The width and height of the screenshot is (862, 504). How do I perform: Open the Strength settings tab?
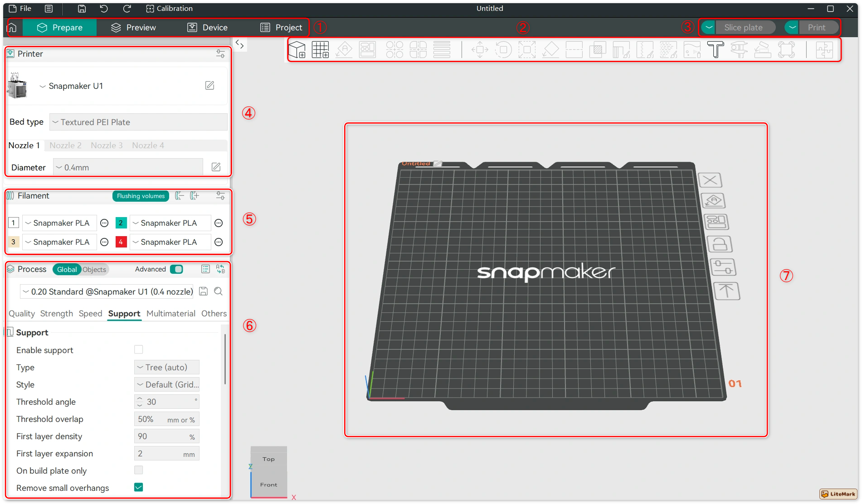coord(56,314)
